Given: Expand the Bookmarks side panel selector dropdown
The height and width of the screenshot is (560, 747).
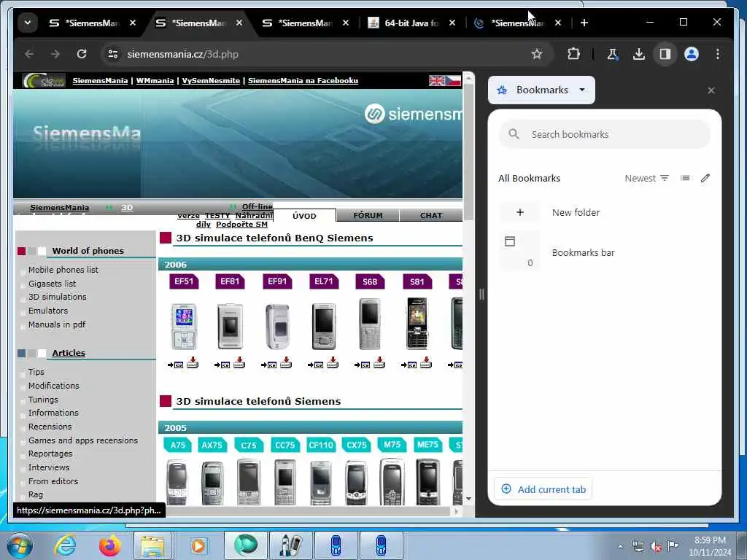Looking at the screenshot, I should coord(542,90).
